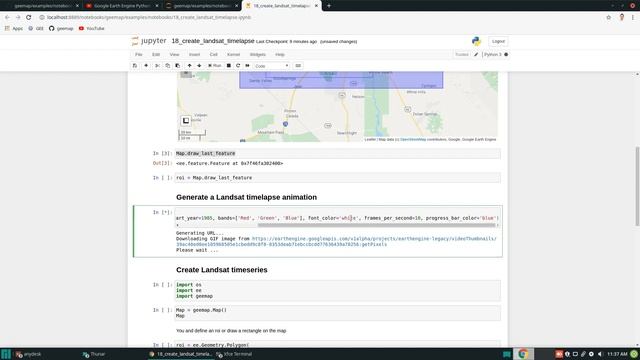Click horizontal scrollbar under timelapse code cell
This screenshot has height=360, width=640.
pyautogui.click(x=376, y=225)
